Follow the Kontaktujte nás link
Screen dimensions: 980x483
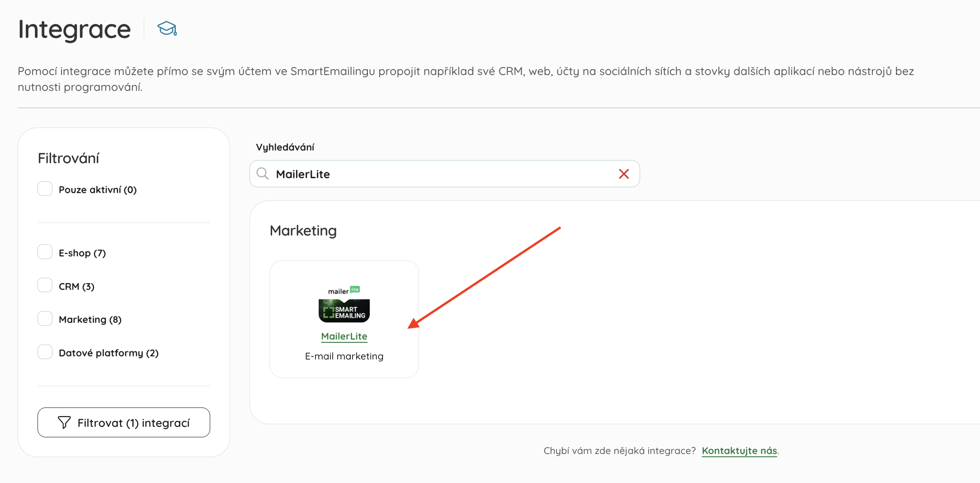[x=739, y=451]
